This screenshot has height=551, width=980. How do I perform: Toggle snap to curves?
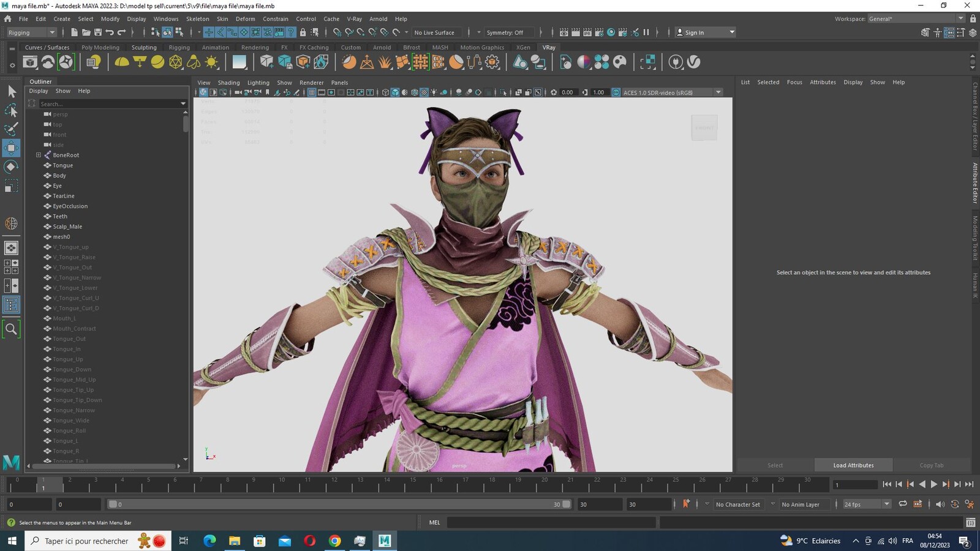tap(349, 32)
